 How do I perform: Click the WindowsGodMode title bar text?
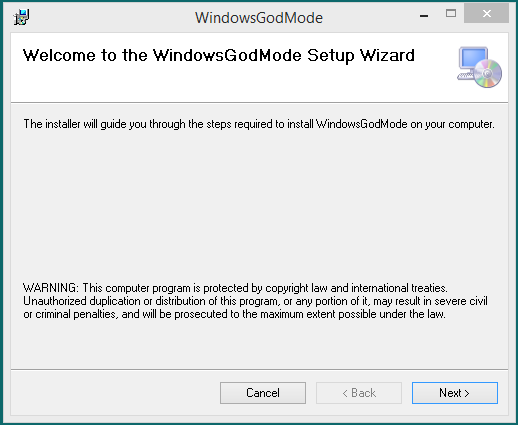[259, 18]
